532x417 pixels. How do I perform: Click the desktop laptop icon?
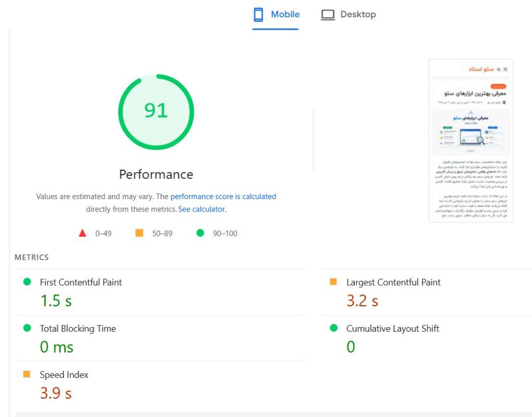pyautogui.click(x=328, y=15)
